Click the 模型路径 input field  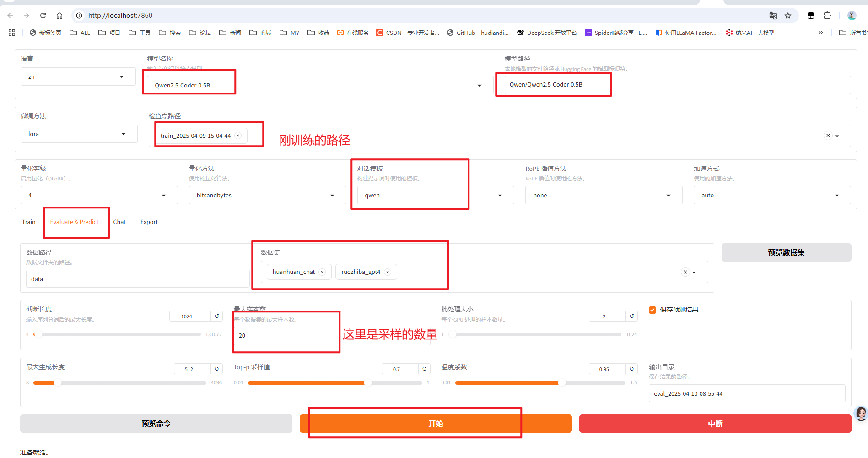[x=678, y=85]
